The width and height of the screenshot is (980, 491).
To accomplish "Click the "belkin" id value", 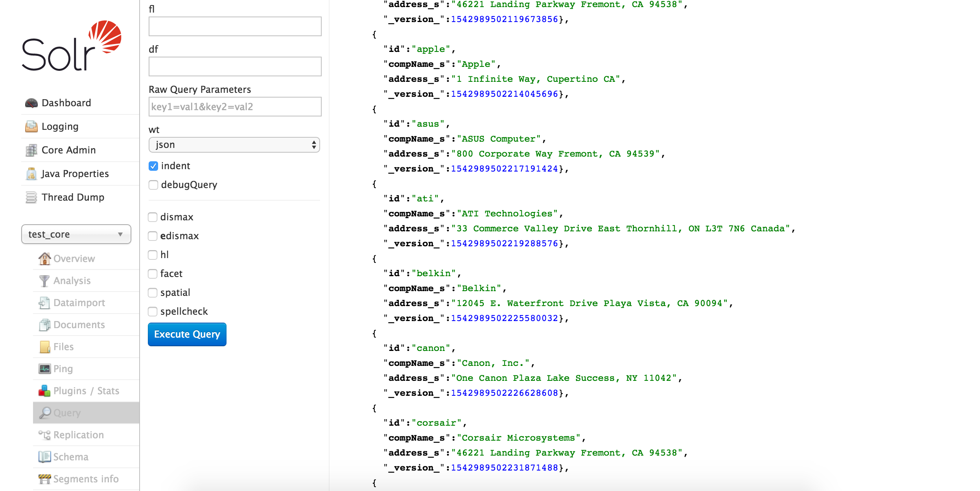I will coord(434,273).
